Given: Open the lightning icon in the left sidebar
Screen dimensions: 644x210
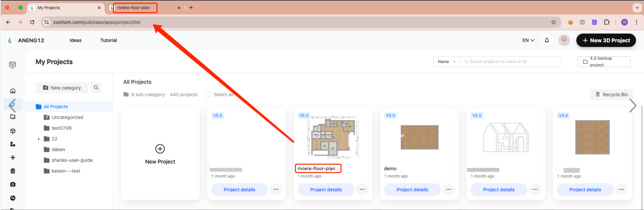Looking at the screenshot, I should point(13,157).
